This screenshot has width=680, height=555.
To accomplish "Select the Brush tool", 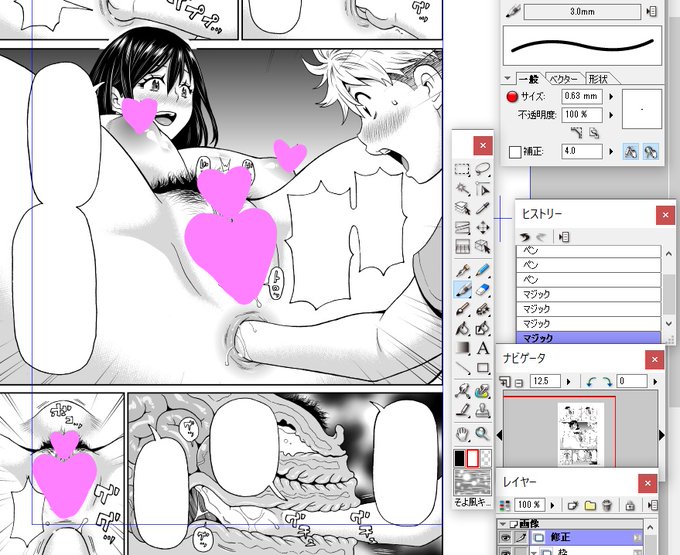I will (x=462, y=309).
